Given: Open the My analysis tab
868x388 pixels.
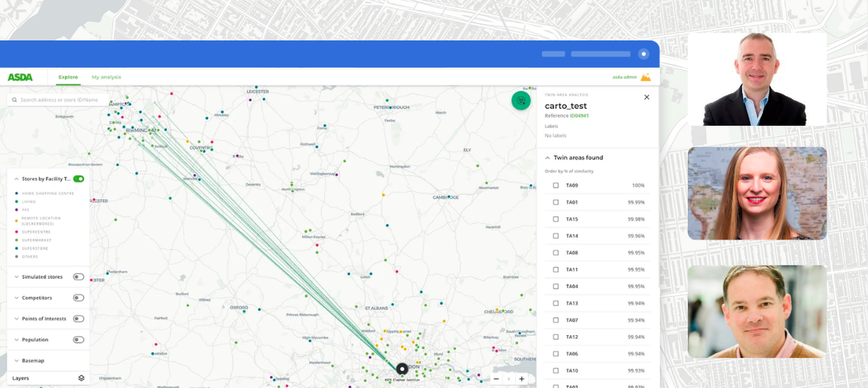Looking at the screenshot, I should click(x=106, y=77).
